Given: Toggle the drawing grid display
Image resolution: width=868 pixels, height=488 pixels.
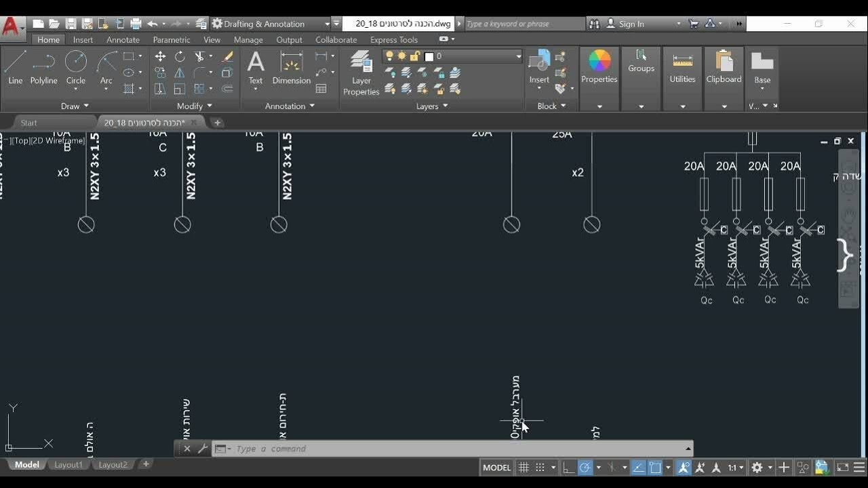Looking at the screenshot, I should [524, 468].
